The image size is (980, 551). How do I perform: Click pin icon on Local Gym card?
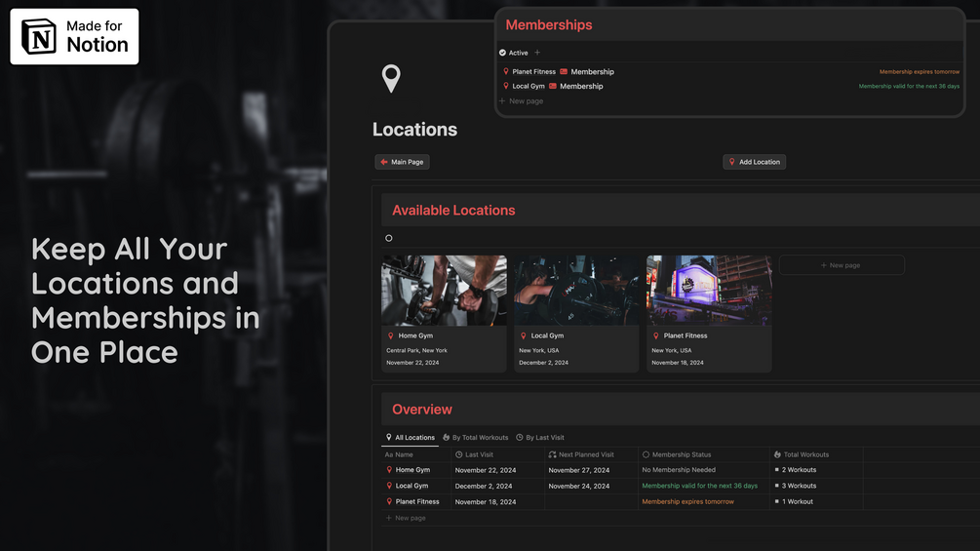523,335
